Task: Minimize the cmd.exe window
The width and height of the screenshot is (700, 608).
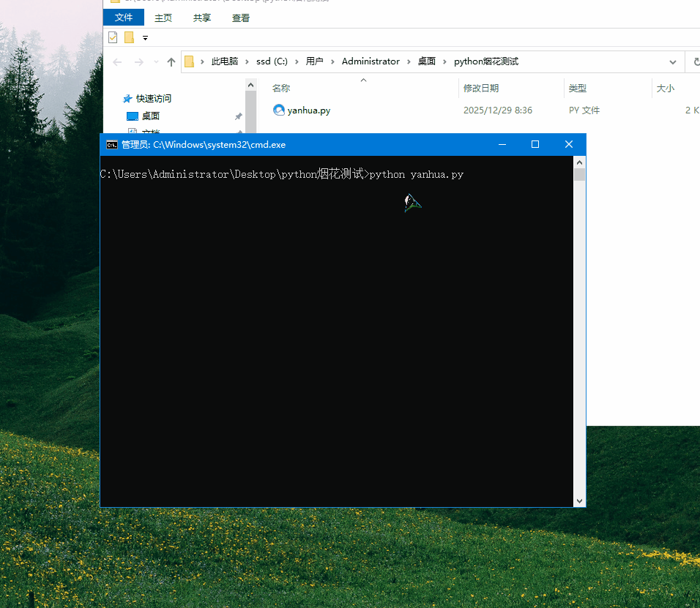Action: [x=502, y=144]
